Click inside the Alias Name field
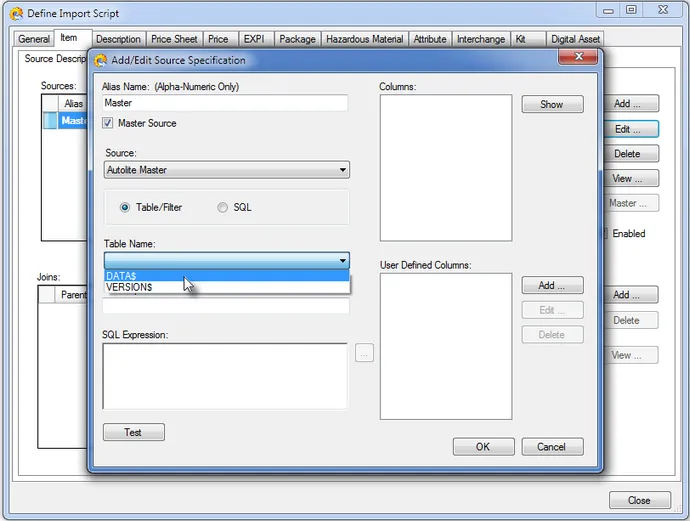The width and height of the screenshot is (690, 521). (225, 103)
